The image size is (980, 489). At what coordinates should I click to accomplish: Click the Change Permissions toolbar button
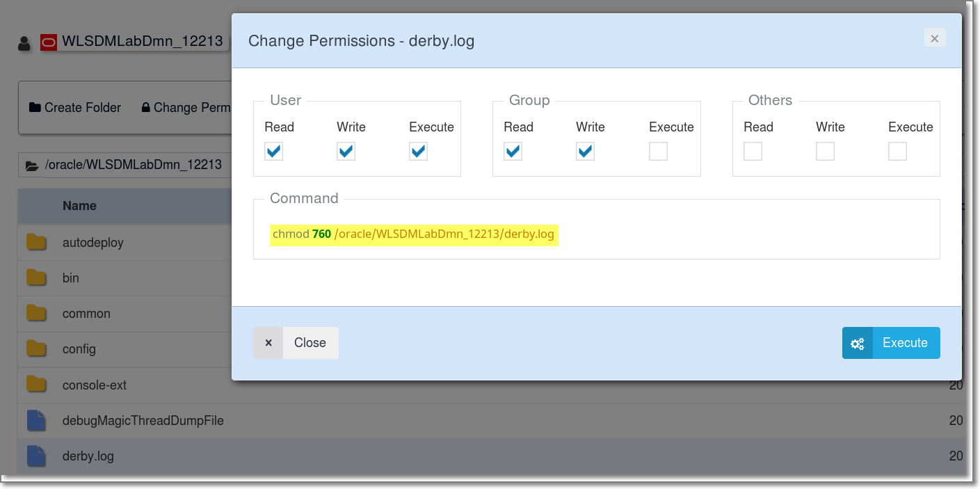186,108
